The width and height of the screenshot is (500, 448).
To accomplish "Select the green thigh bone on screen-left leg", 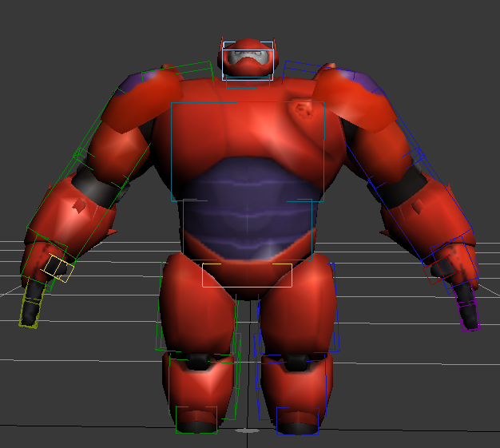I will [162, 311].
